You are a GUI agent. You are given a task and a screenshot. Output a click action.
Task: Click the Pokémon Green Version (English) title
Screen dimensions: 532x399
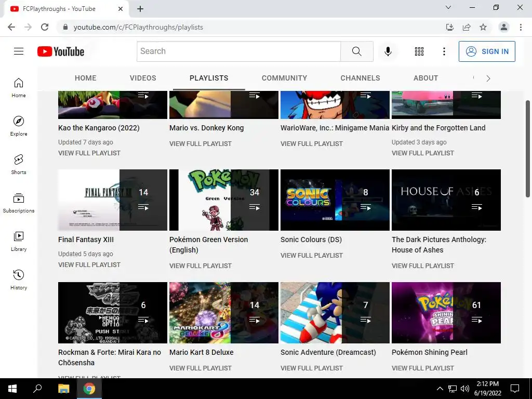(209, 245)
